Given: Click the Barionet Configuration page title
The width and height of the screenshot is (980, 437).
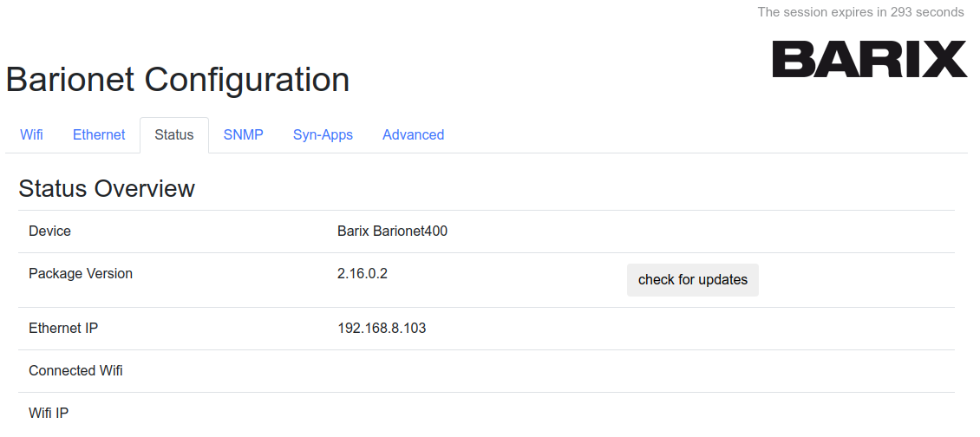Looking at the screenshot, I should pos(178,80).
